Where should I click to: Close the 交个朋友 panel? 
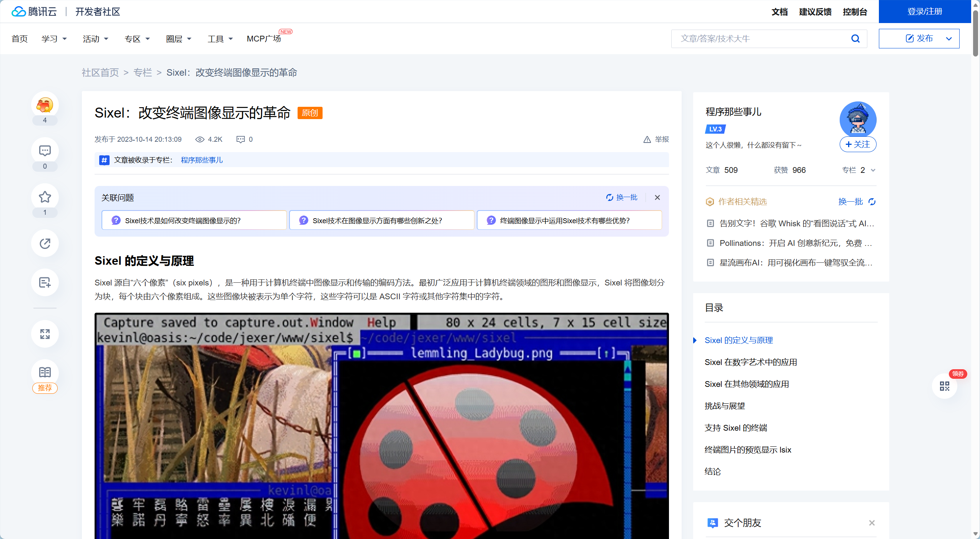tap(872, 523)
